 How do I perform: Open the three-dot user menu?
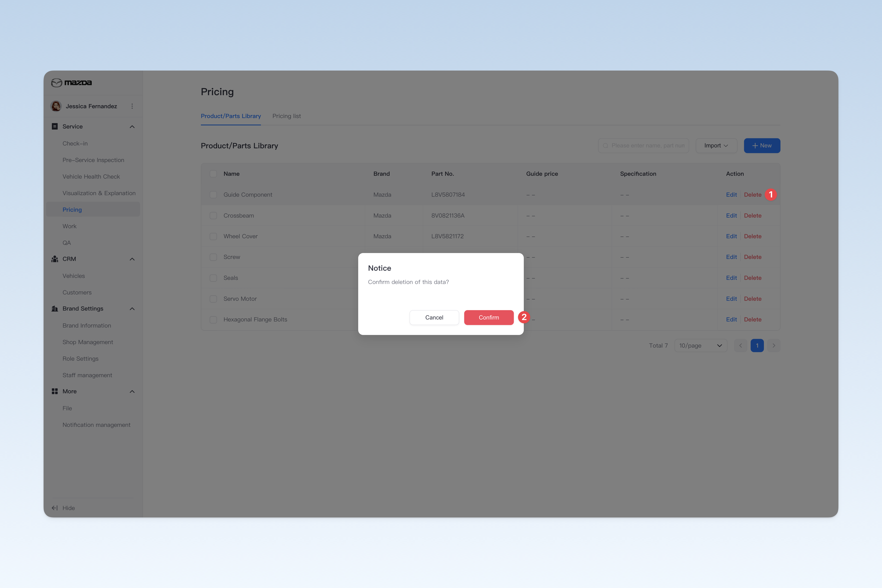pyautogui.click(x=132, y=106)
